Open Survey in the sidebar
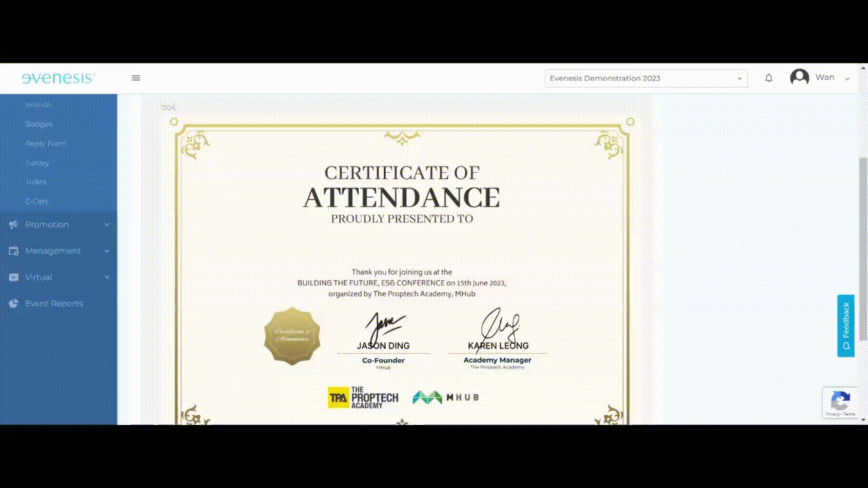868x488 pixels. click(37, 163)
